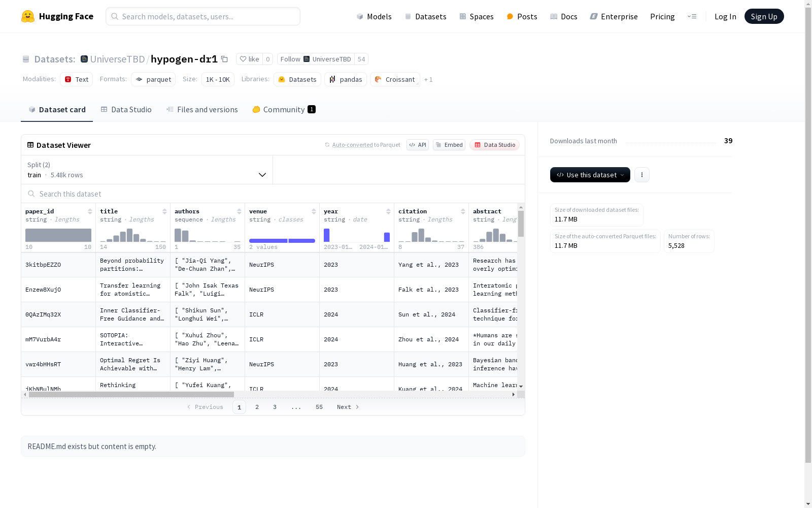812x508 pixels.
Task: Click the UniverseTBD avatar icon in breadcrumb
Action: [x=84, y=59]
